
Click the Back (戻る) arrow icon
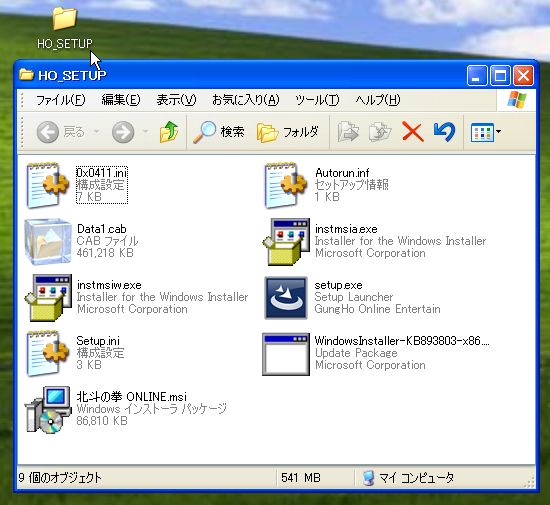[48, 132]
